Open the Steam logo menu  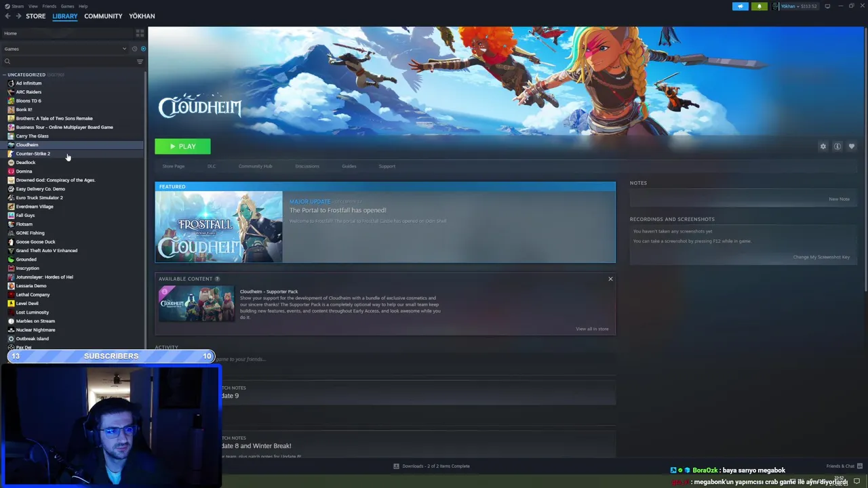pyautogui.click(x=7, y=6)
